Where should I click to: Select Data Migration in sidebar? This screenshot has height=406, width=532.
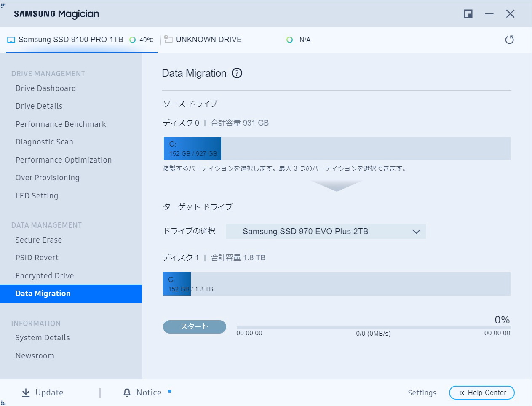click(x=71, y=294)
